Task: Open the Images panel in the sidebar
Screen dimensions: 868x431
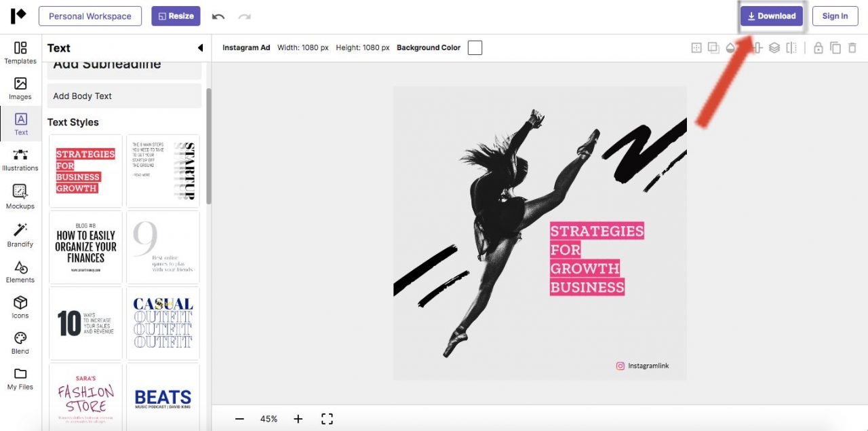Action: pos(20,87)
